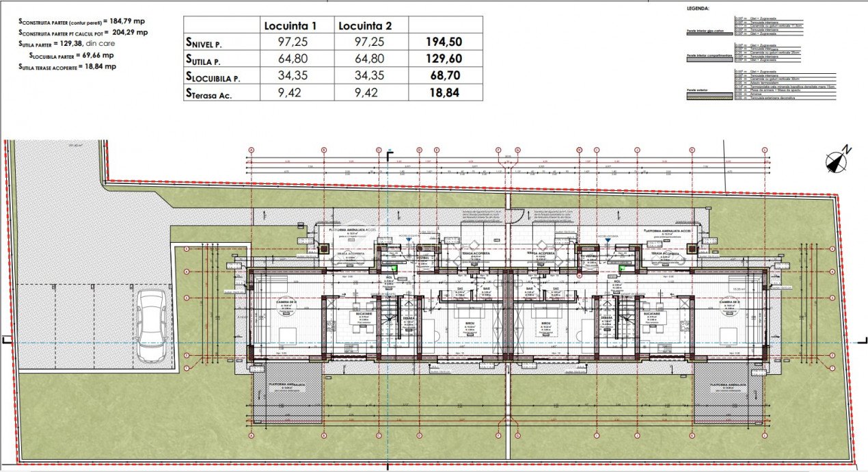Click the blue access arrow of the left unit
Viewport: 868px width, 472px height.
coord(409,240)
